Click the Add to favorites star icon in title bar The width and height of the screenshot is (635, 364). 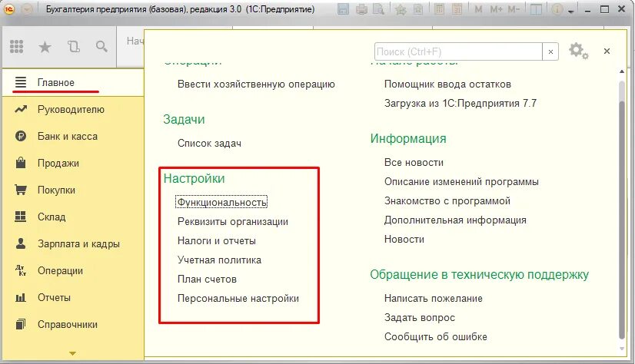click(401, 9)
